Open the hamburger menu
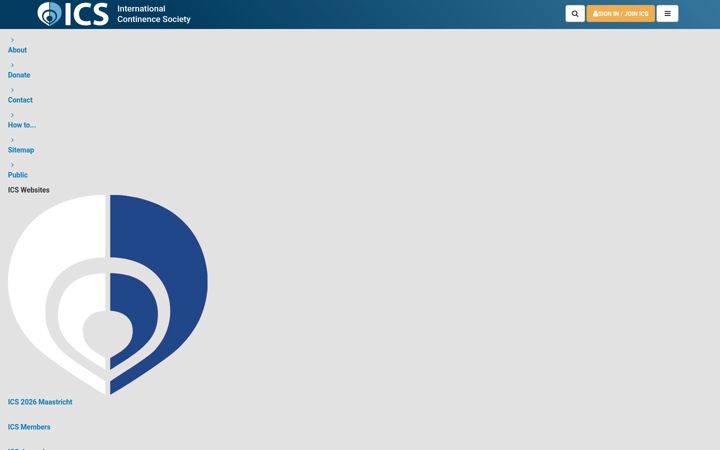Viewport: 720px width, 450px height. 667,14
